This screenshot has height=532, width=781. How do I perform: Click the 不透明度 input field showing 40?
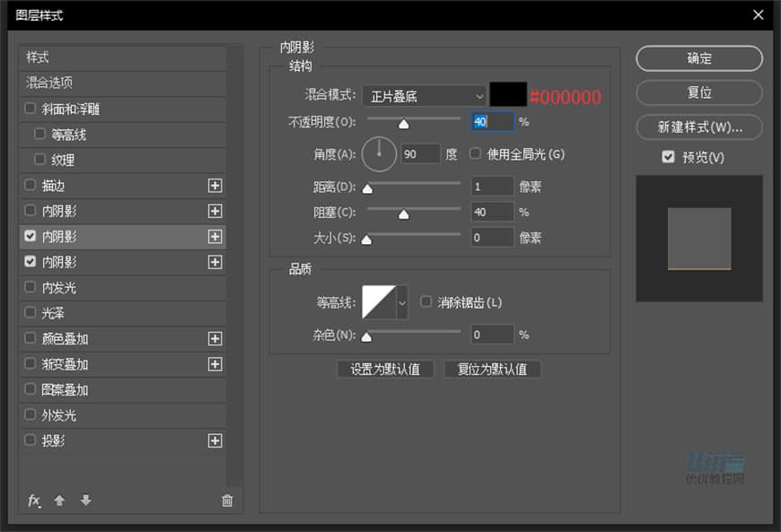[491, 121]
